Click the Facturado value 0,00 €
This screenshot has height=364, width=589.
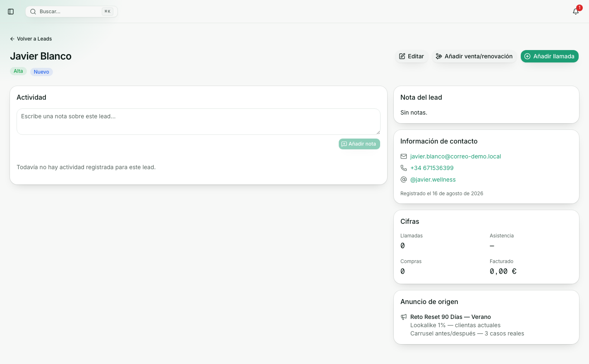point(503,271)
